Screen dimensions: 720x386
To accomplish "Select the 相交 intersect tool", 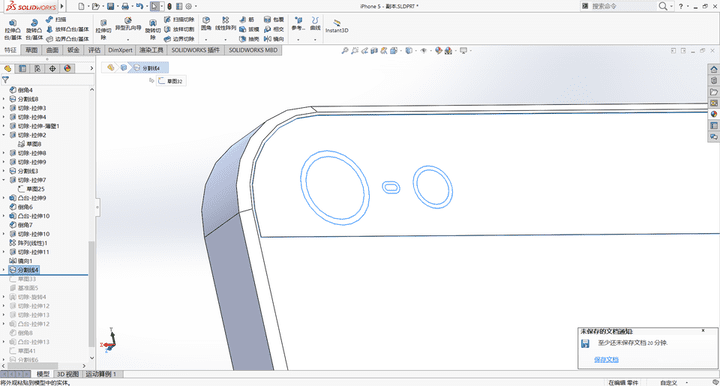I will pyautogui.click(x=274, y=29).
